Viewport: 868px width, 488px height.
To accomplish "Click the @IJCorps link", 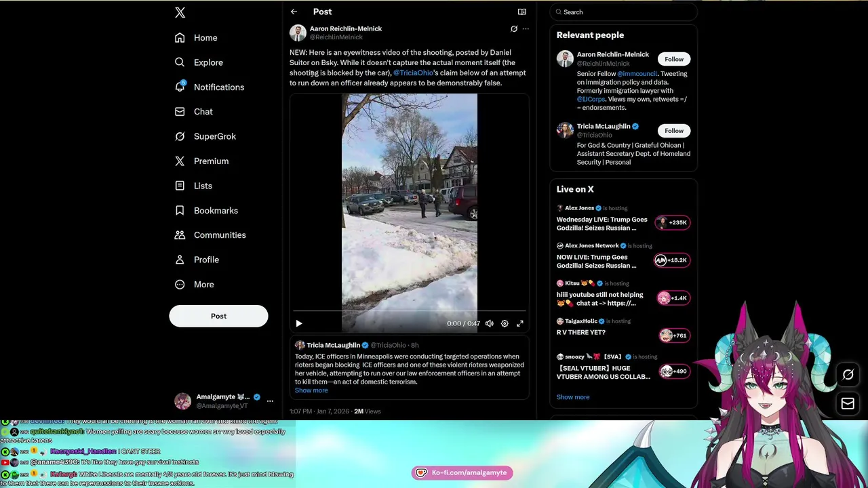I will 591,99.
